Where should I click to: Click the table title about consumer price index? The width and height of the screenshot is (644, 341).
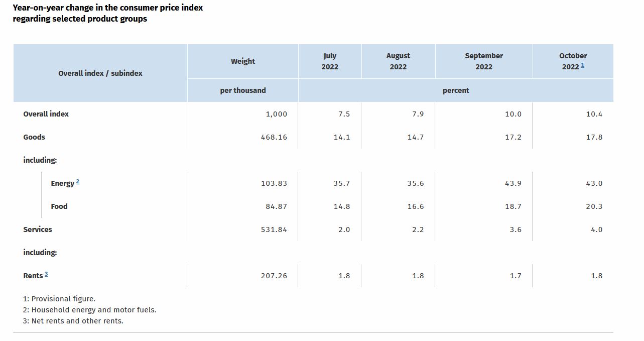(108, 13)
